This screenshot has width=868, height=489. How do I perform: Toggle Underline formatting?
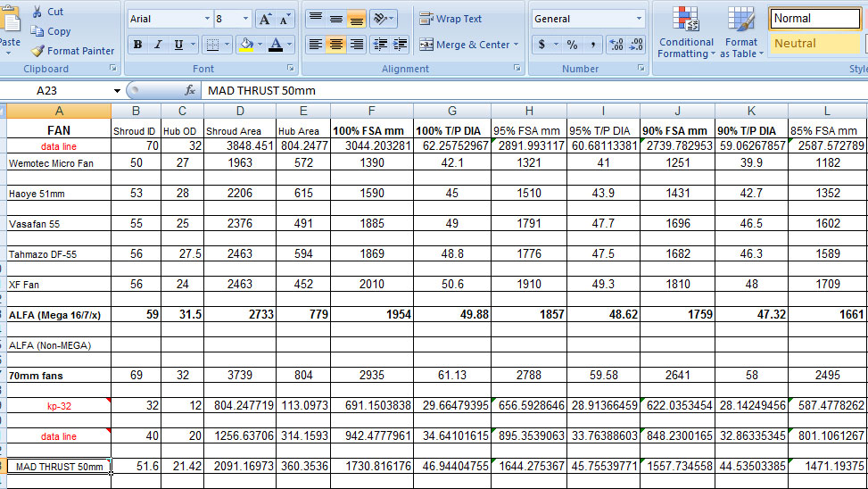(178, 45)
